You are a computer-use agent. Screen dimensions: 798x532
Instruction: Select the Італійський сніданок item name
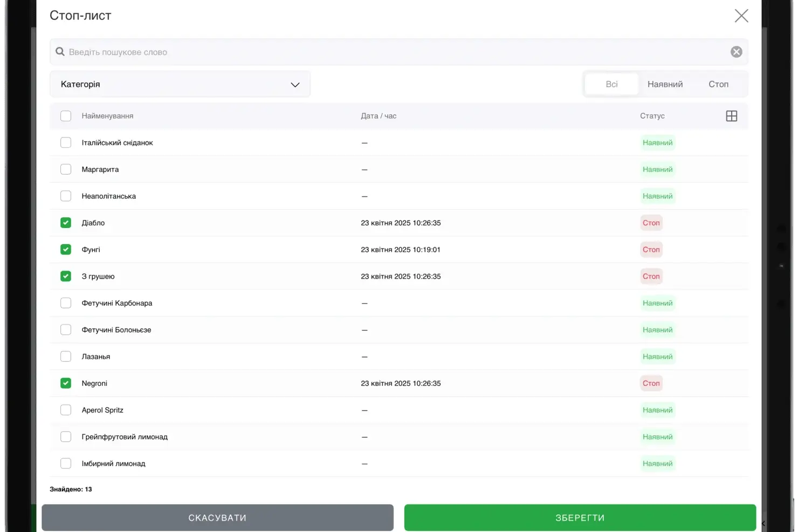(117, 143)
